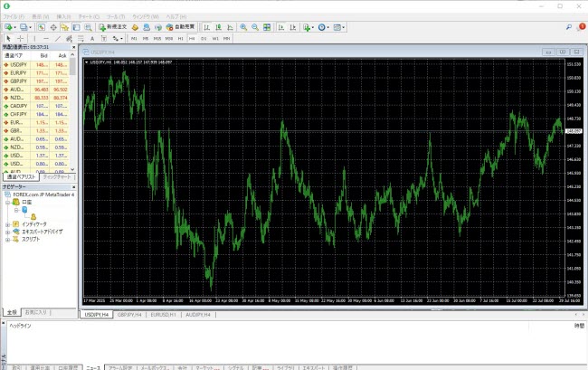The width and height of the screenshot is (588, 370).
Task: Select the crosshair tool
Action: coord(20,38)
